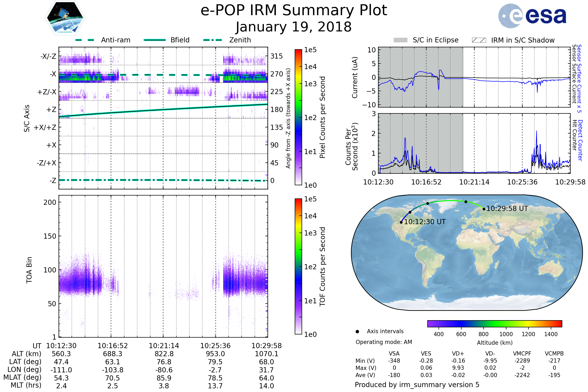
Task: Click the Anti-ram dashed line legend marker
Action: pyautogui.click(x=85, y=40)
